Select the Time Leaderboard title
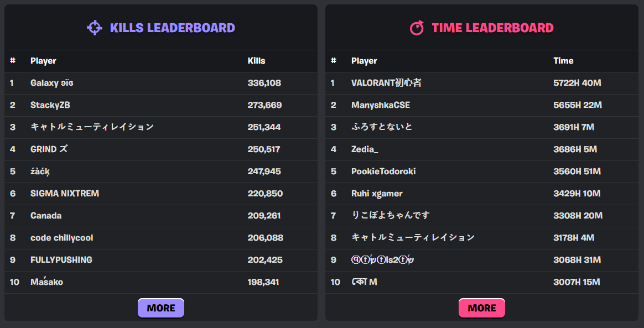The height and width of the screenshot is (328, 644). 492,28
